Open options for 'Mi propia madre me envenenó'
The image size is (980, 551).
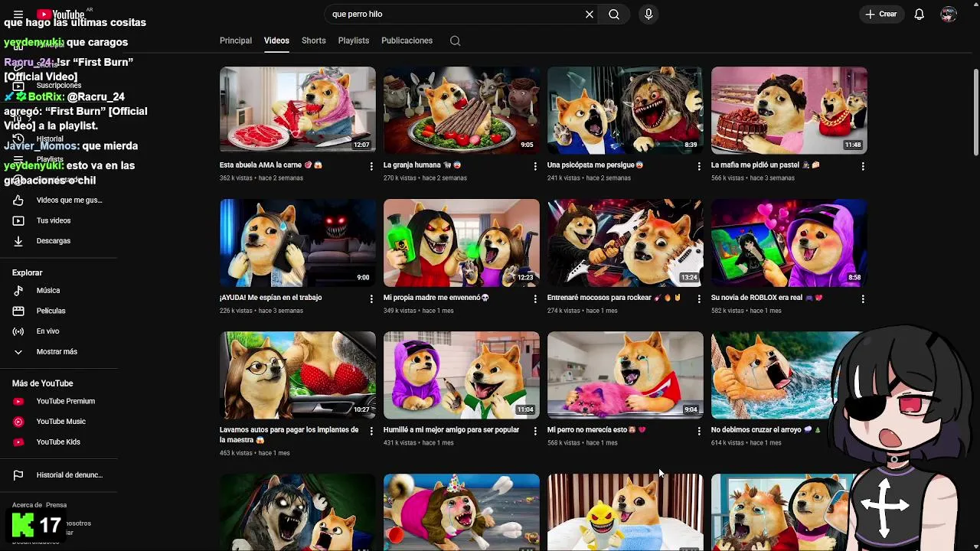point(535,298)
